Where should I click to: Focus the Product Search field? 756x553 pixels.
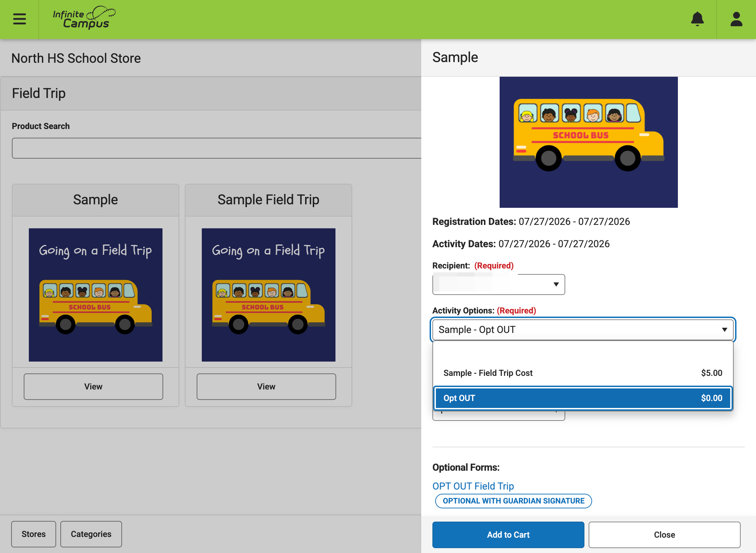coord(217,148)
